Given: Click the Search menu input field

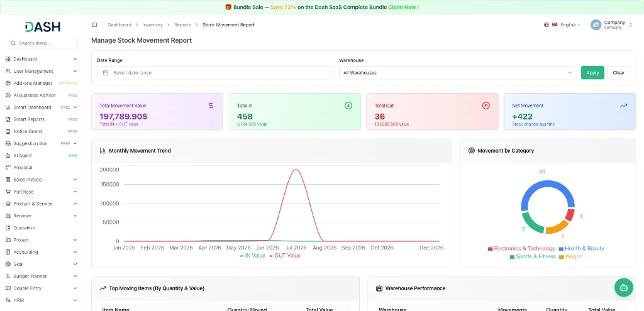Looking at the screenshot, I should (x=43, y=43).
